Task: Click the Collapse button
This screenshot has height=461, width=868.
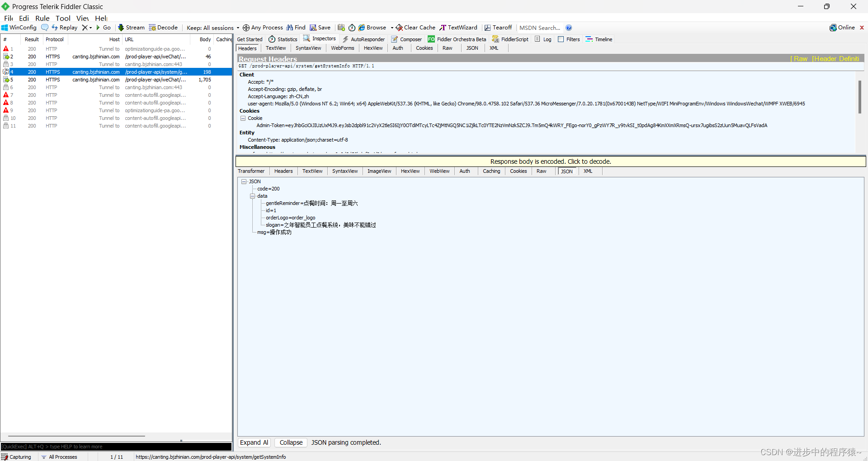Action: (291, 442)
